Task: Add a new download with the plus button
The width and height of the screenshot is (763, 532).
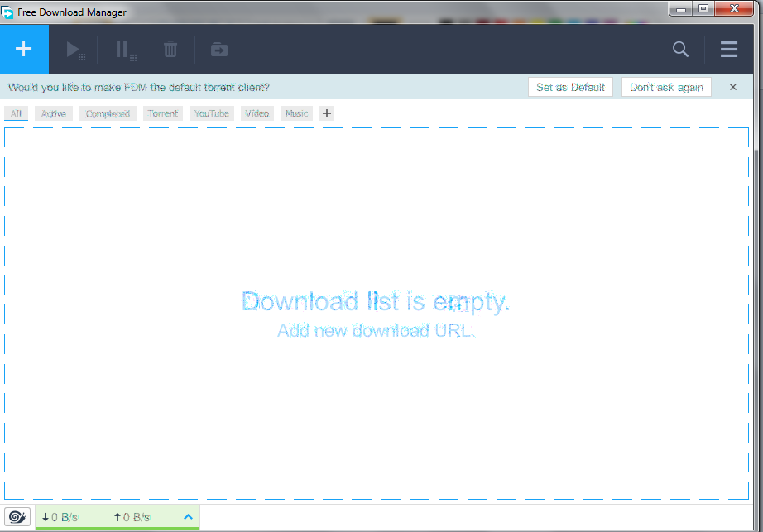Action: pyautogui.click(x=24, y=49)
